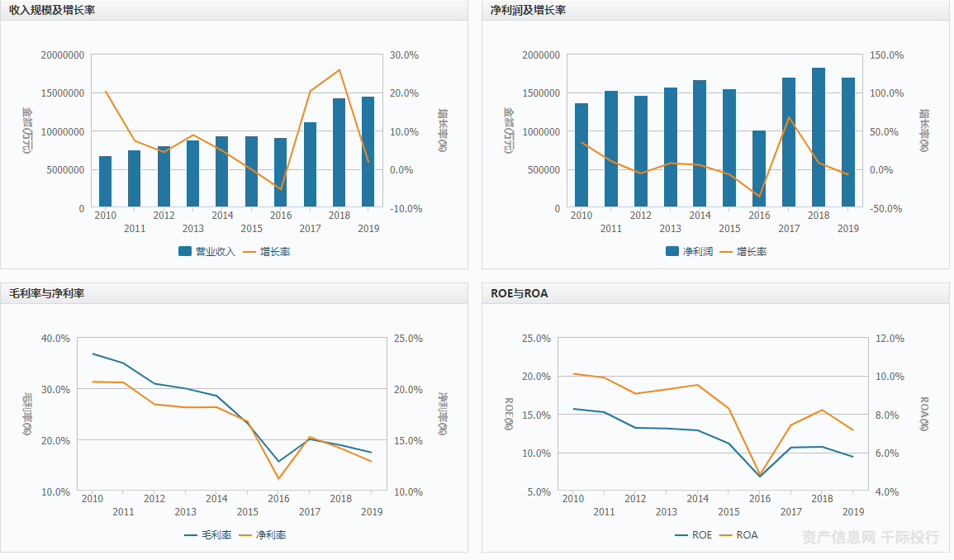This screenshot has height=560, width=954.
Task: Click the 2010 gross margin line start point
Action: pyautogui.click(x=93, y=354)
